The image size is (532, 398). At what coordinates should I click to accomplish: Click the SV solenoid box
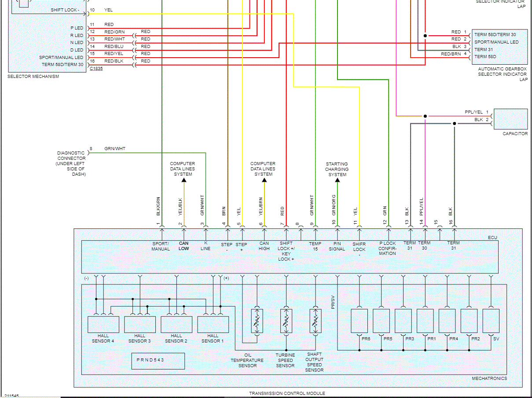(491, 321)
